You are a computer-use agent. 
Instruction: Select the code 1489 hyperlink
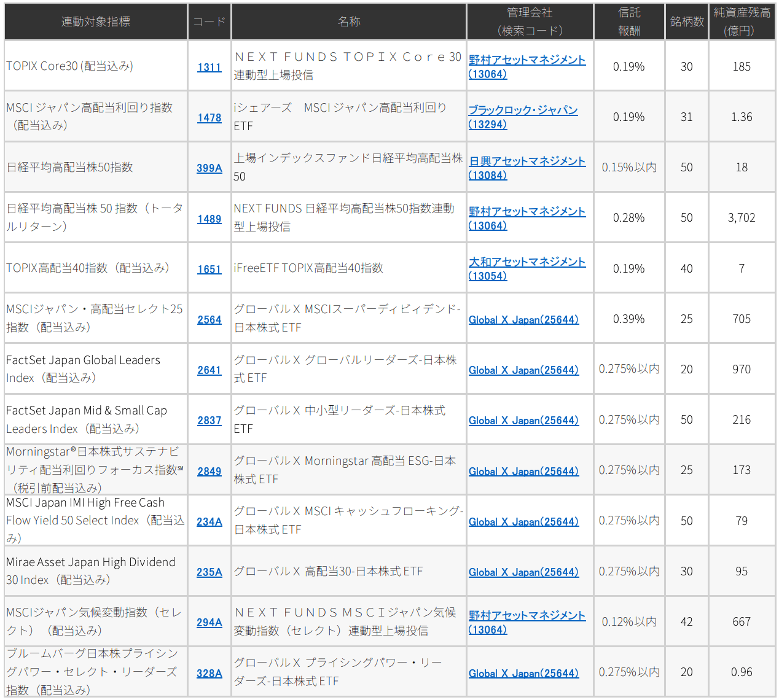coord(209,219)
